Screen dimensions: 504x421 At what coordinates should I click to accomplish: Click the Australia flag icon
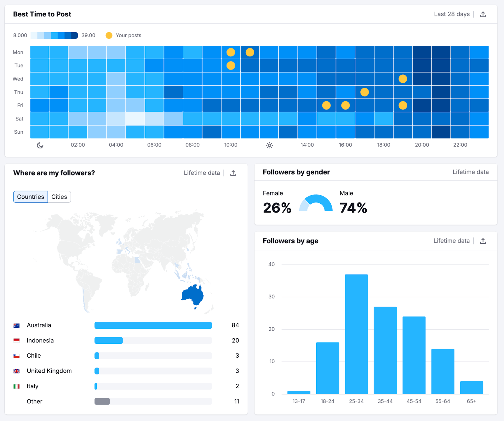coord(17,325)
